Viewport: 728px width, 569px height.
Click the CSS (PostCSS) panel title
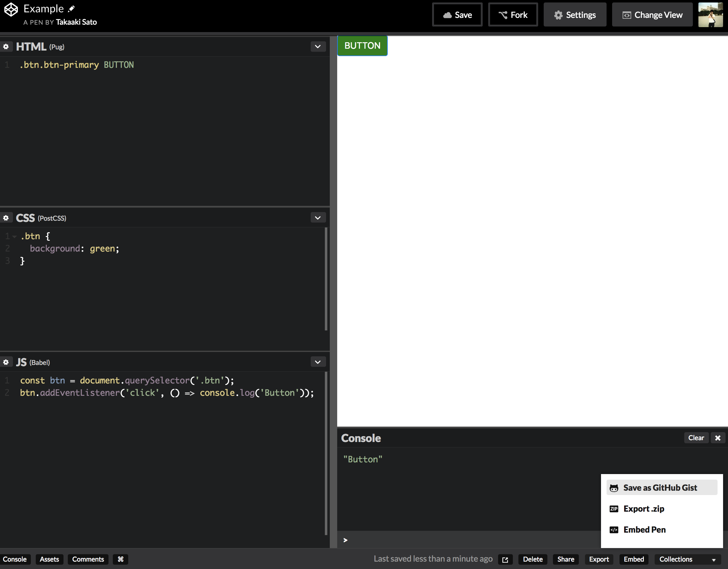pos(41,218)
